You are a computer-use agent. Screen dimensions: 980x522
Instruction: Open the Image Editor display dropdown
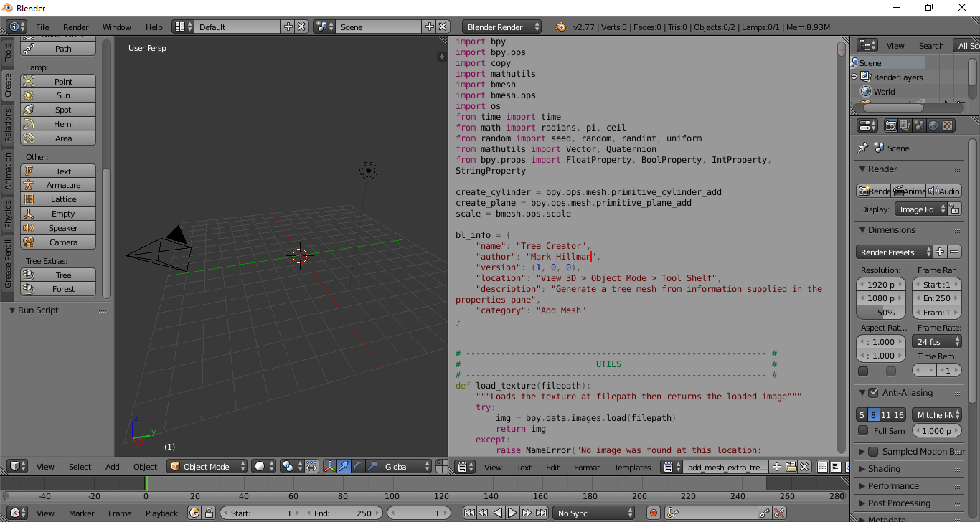(920, 209)
